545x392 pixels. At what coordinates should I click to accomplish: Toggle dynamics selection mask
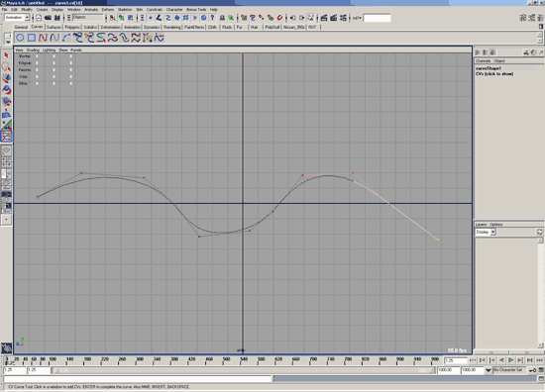(194, 18)
